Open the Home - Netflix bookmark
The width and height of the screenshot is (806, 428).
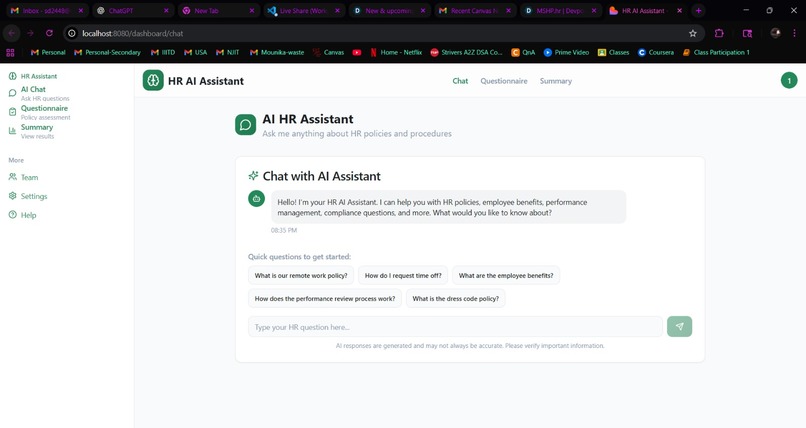[x=396, y=52]
